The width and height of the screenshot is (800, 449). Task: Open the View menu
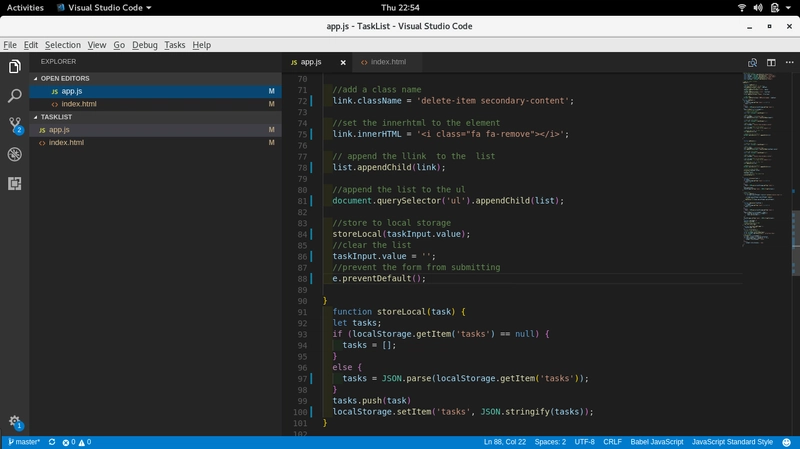(96, 45)
